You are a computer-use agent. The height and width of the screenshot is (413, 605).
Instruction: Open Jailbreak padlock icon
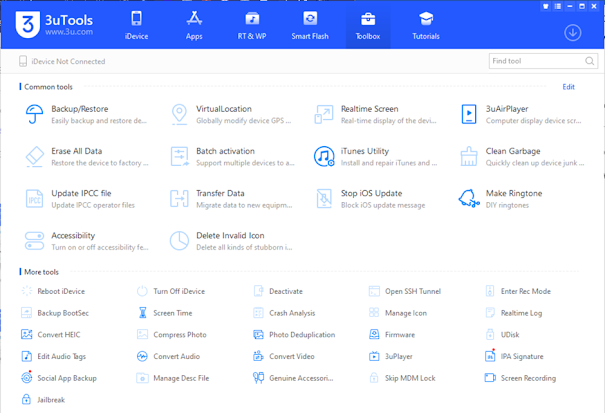[x=26, y=399]
